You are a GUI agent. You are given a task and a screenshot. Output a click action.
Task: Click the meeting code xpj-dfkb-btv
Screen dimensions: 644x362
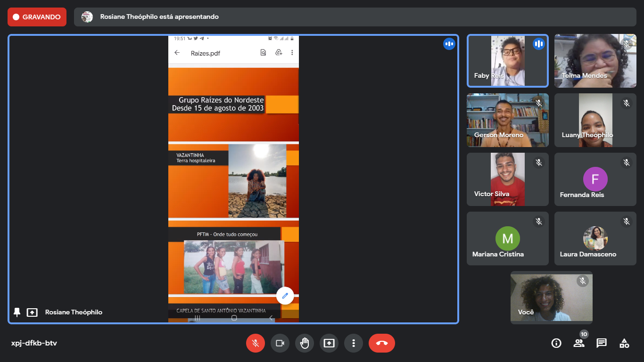34,343
